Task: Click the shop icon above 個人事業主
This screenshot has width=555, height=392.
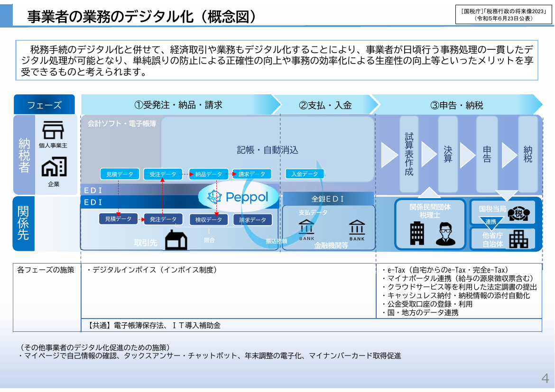Action: (53, 130)
